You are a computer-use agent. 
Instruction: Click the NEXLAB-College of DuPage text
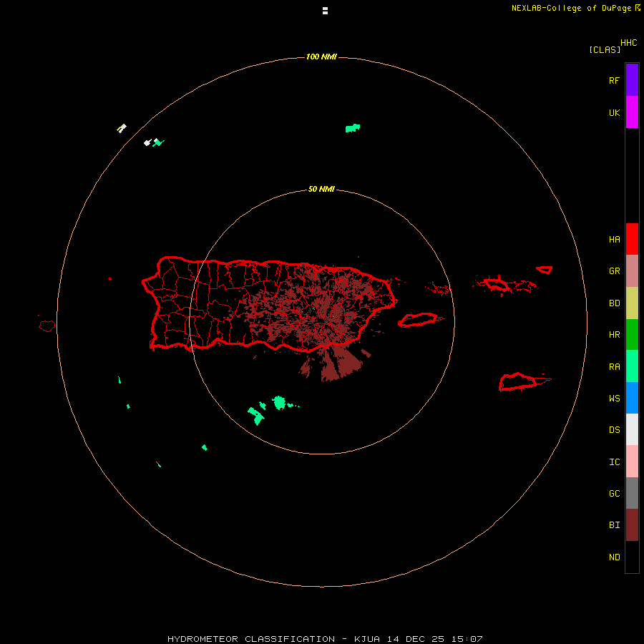571,8
